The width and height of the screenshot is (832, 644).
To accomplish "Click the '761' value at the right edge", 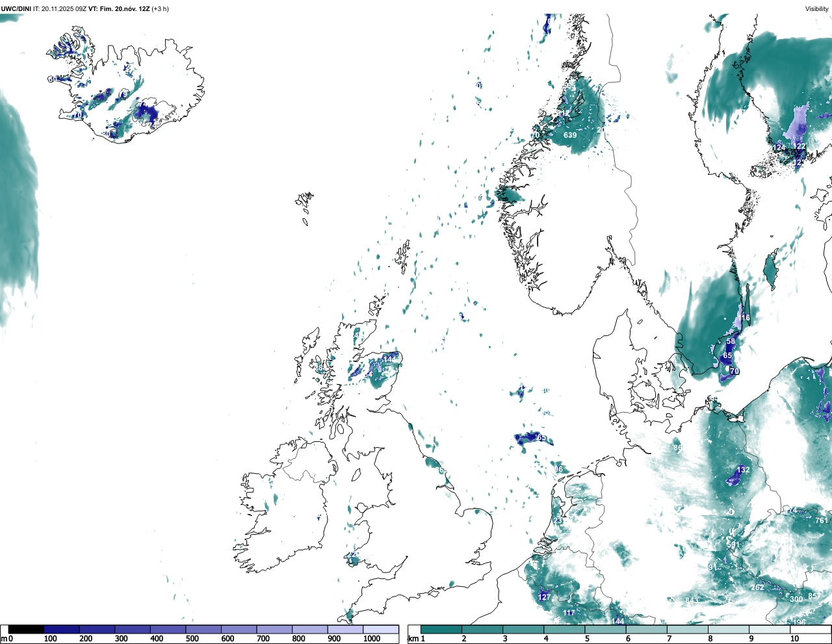I will (822, 521).
